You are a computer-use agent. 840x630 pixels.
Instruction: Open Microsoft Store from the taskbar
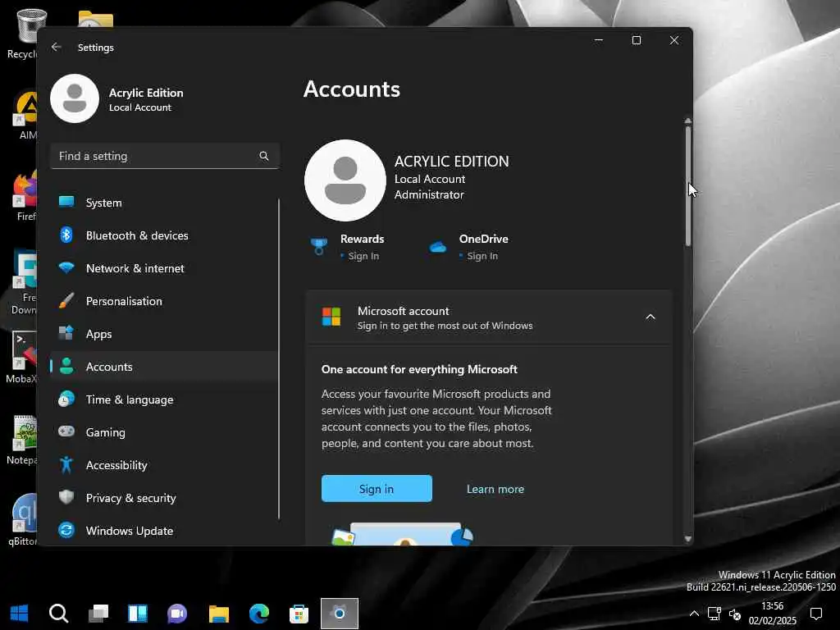pos(299,613)
